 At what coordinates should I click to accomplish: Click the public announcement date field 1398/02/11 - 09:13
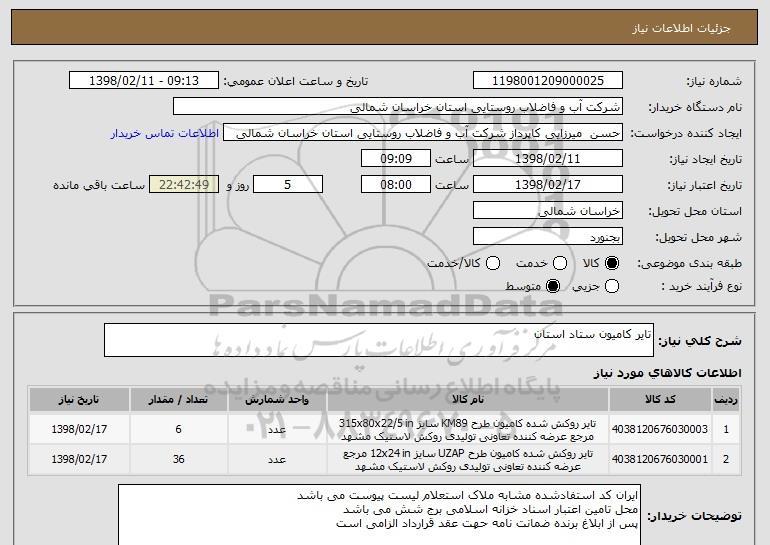tap(144, 81)
